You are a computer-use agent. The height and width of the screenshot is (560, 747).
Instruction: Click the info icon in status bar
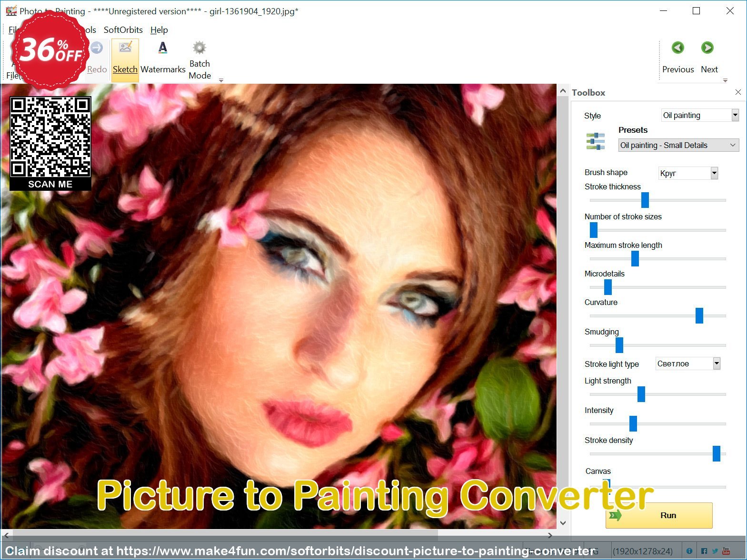(689, 551)
